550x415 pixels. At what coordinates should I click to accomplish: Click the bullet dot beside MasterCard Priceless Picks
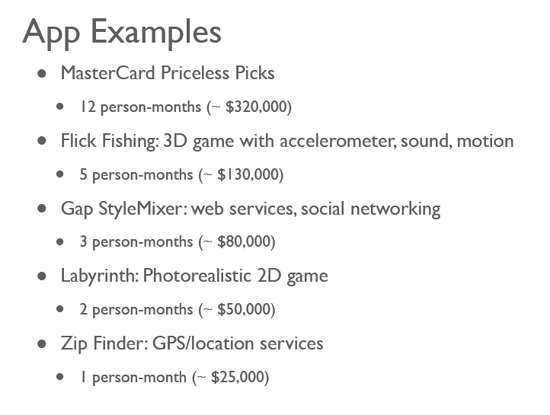click(42, 74)
